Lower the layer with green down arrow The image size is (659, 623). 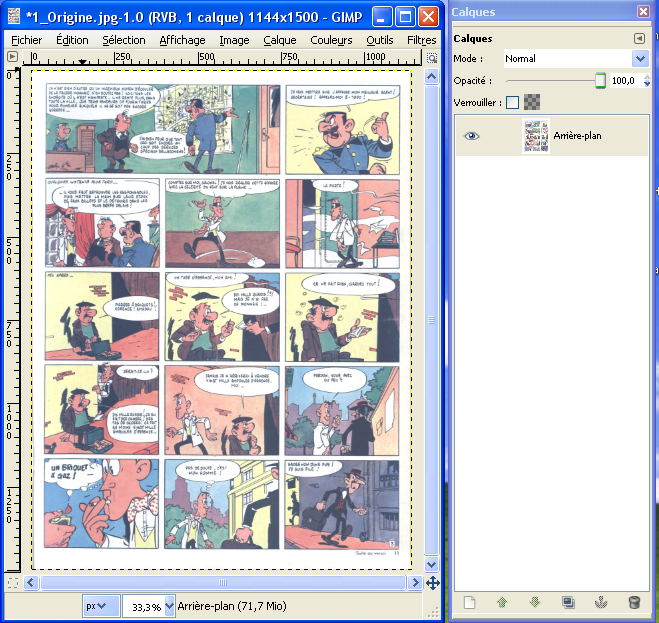(535, 602)
